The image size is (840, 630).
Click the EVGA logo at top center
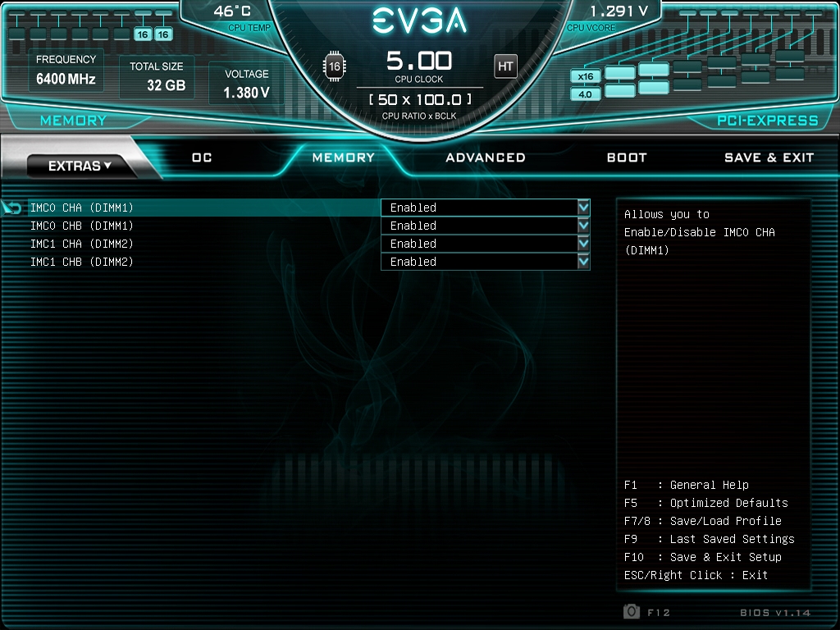coord(419,21)
